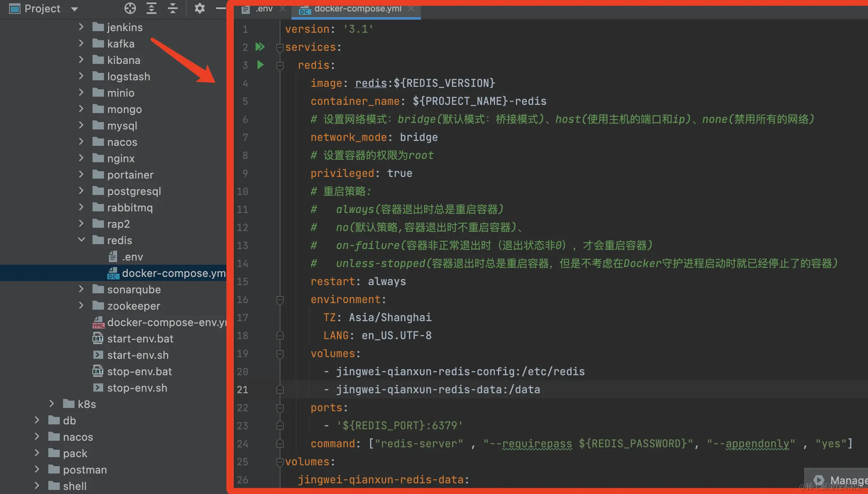Collapse the redis folder
868x494 pixels.
tap(81, 240)
